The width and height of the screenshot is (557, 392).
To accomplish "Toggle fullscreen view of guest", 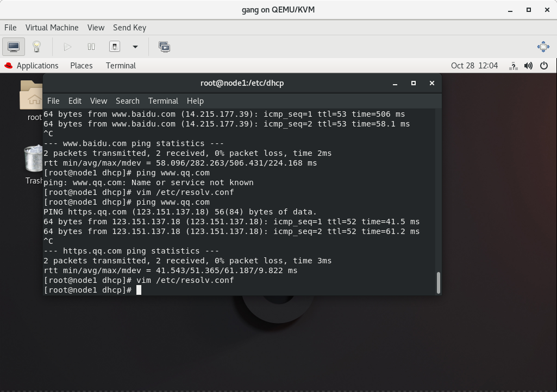I will tap(543, 47).
